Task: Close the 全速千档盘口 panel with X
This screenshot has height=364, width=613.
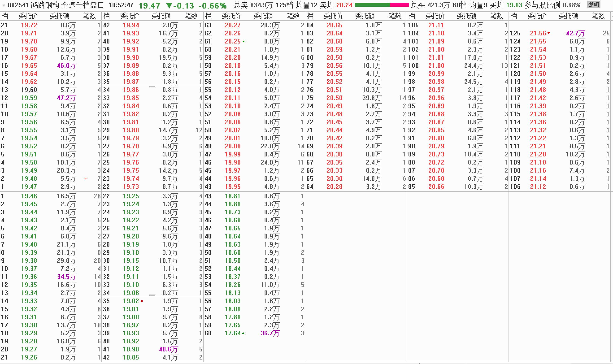Action: [x=4, y=5]
